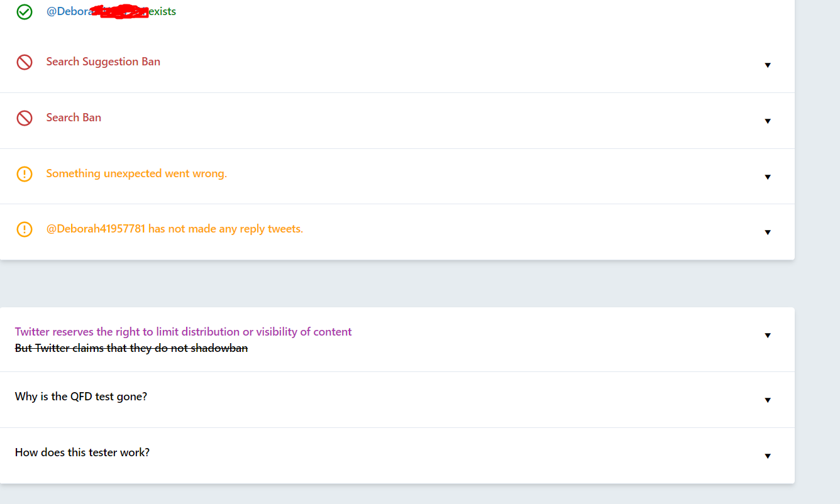Expand the Search Ban details arrow
840x504 pixels.
768,121
